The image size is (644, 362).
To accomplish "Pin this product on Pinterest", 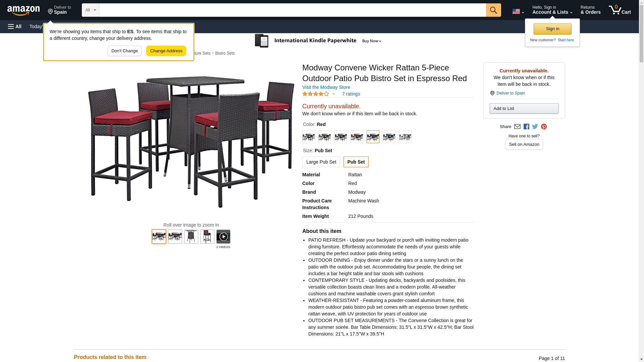I will pos(544,127).
